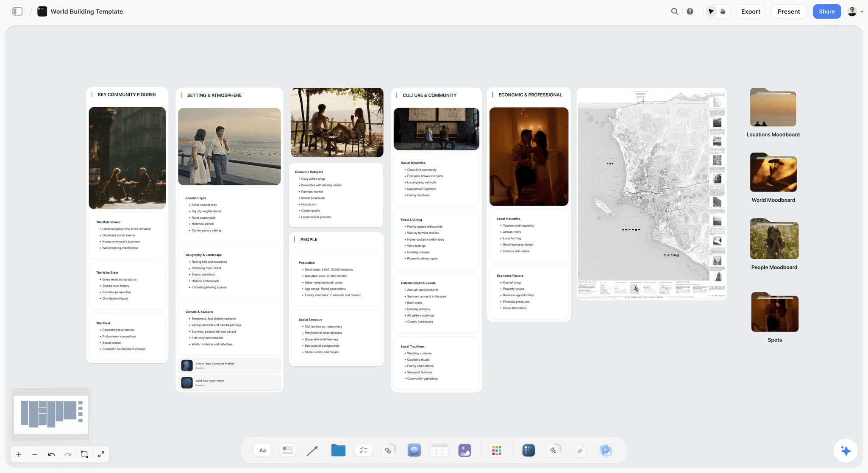
Task: Select the pointer cursor tool
Action: coord(711,11)
